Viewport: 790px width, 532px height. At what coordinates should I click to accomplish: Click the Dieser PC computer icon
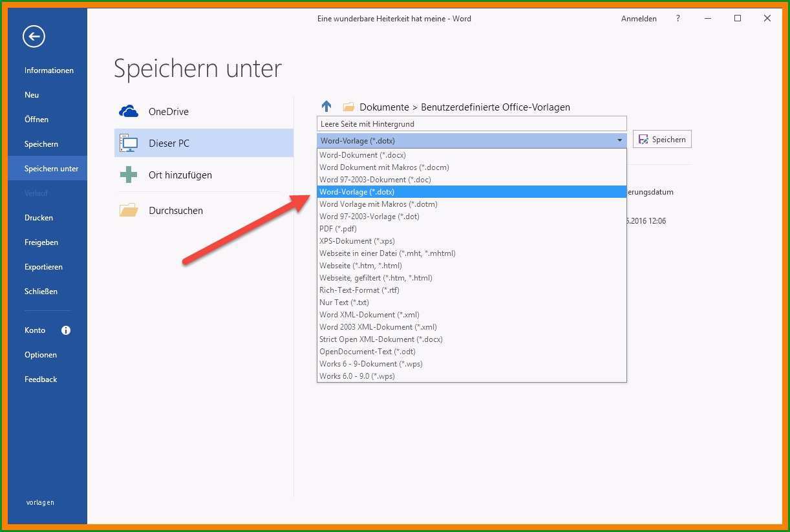(x=129, y=143)
